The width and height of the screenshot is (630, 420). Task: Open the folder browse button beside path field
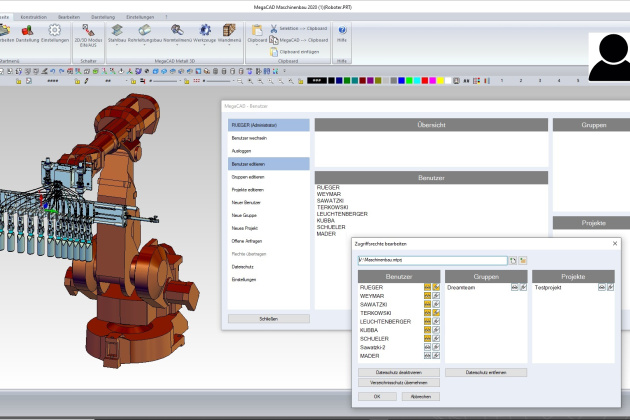(523, 260)
